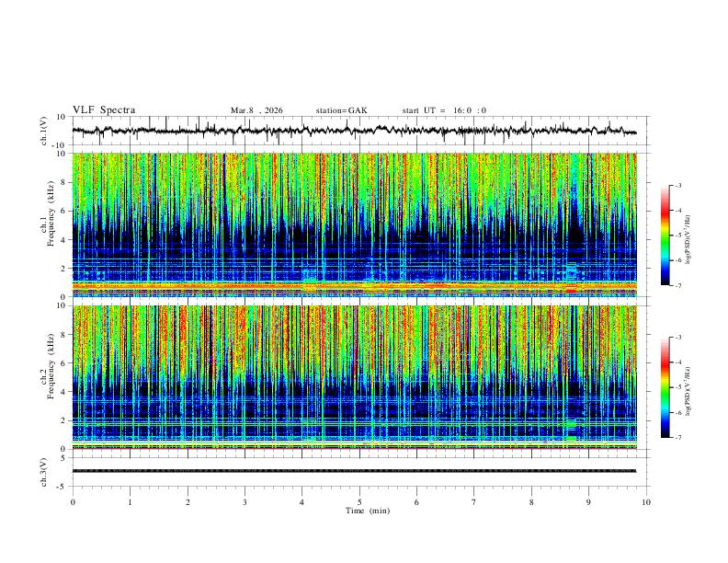Click the "Time (min)" axis label
This screenshot has width=728, height=563.
tap(368, 511)
